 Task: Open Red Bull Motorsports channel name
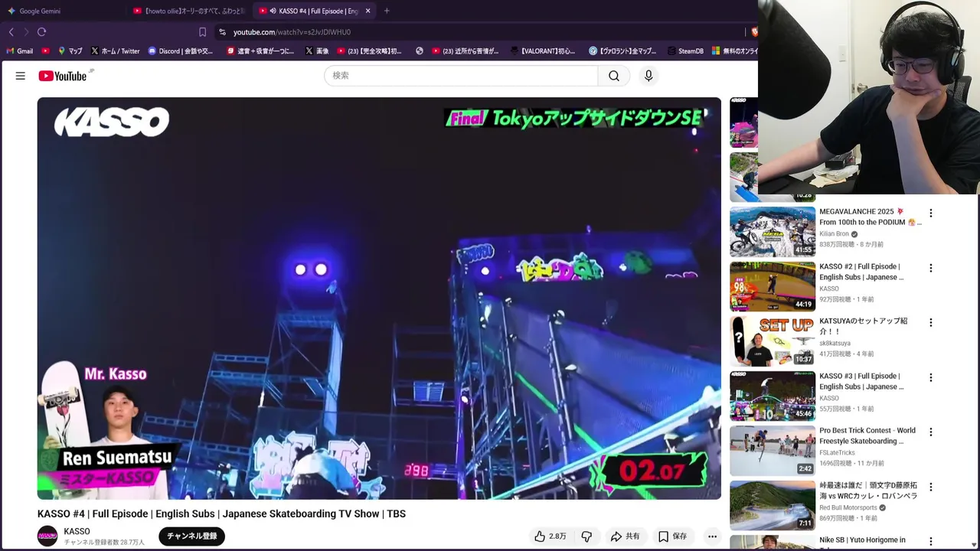tap(848, 507)
